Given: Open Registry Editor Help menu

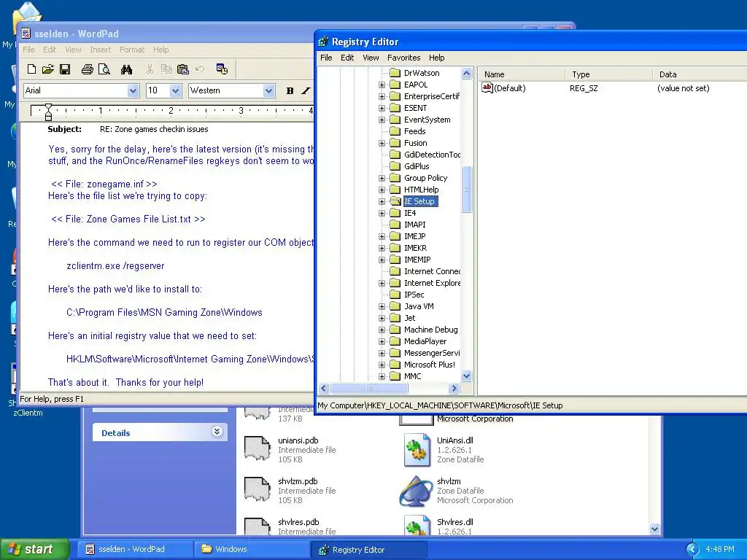Looking at the screenshot, I should tap(436, 58).
